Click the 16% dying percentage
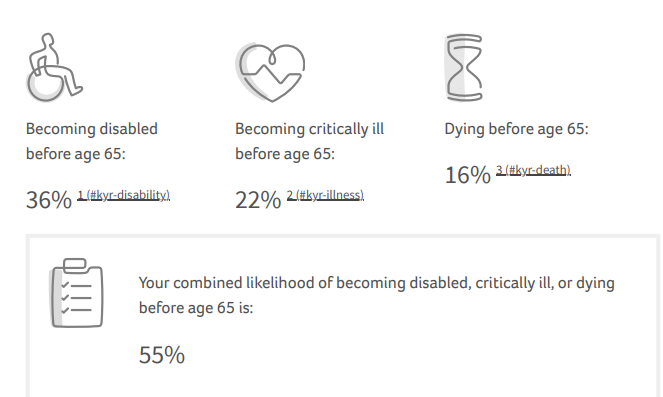This screenshot has width=663, height=397. pyautogui.click(x=467, y=175)
